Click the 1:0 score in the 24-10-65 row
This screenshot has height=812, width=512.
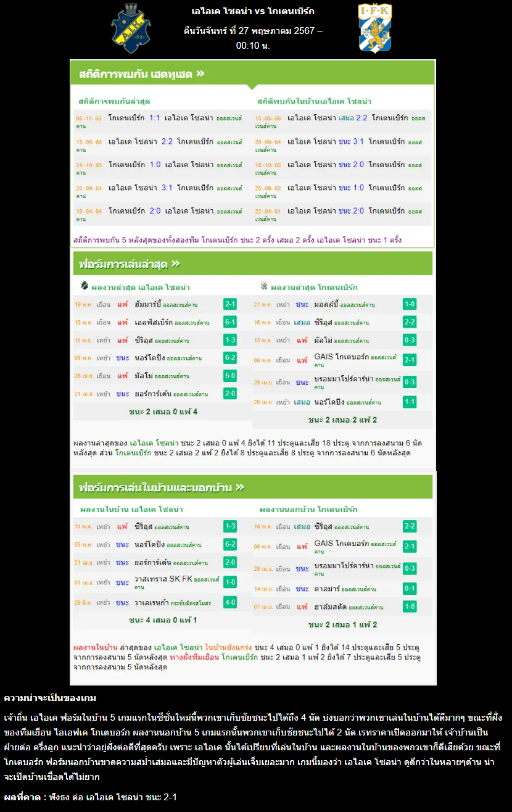[x=154, y=164]
